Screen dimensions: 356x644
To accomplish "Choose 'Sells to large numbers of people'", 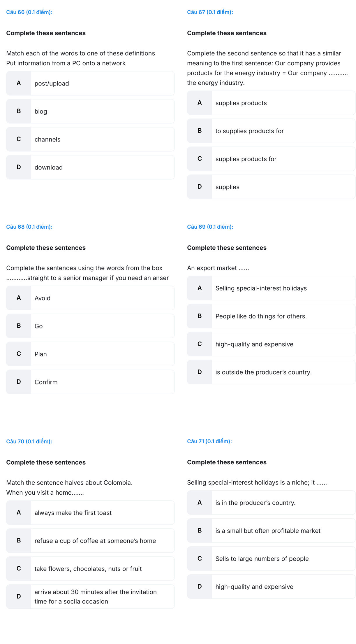I will click(271, 559).
